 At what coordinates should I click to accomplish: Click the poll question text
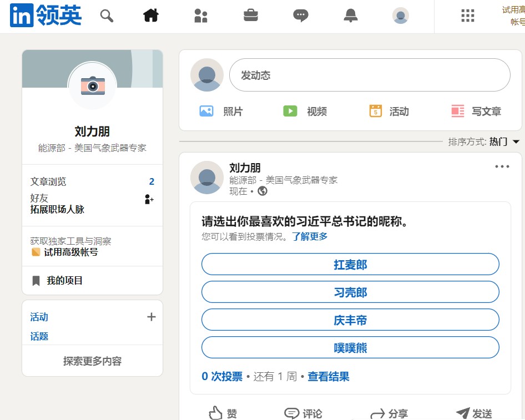click(304, 221)
